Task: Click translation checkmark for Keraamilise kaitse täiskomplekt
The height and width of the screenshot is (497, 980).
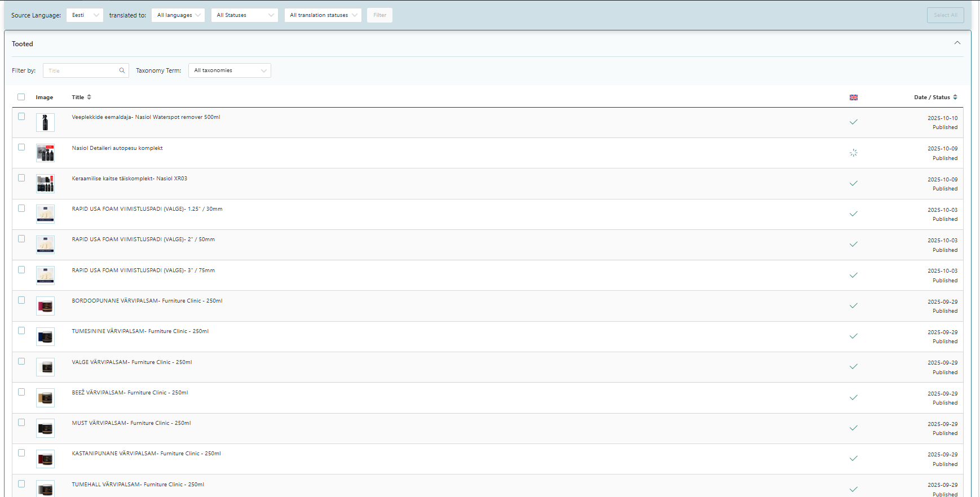Action: [854, 183]
